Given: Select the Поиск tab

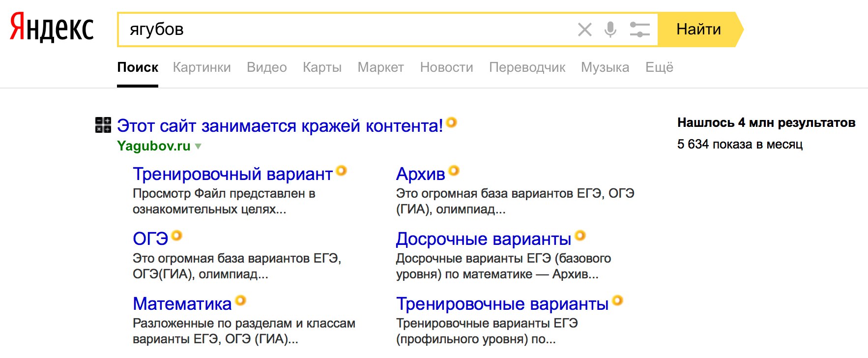Looking at the screenshot, I should (138, 67).
